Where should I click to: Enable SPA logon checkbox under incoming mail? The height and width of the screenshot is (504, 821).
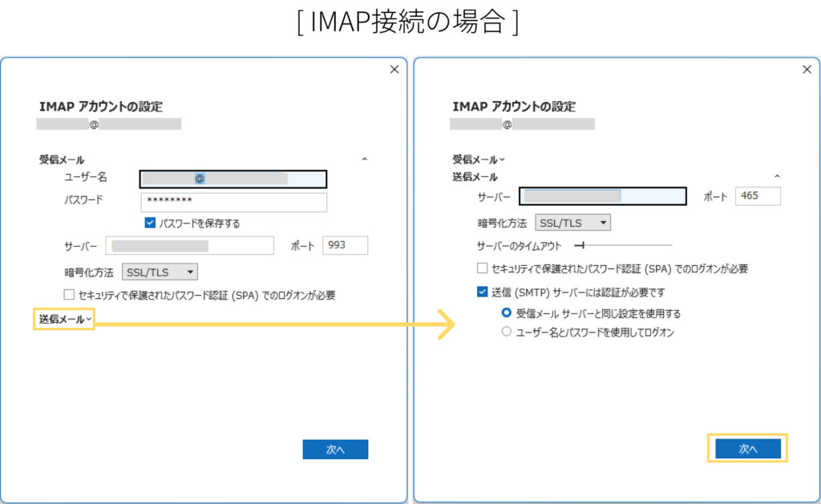[x=69, y=295]
